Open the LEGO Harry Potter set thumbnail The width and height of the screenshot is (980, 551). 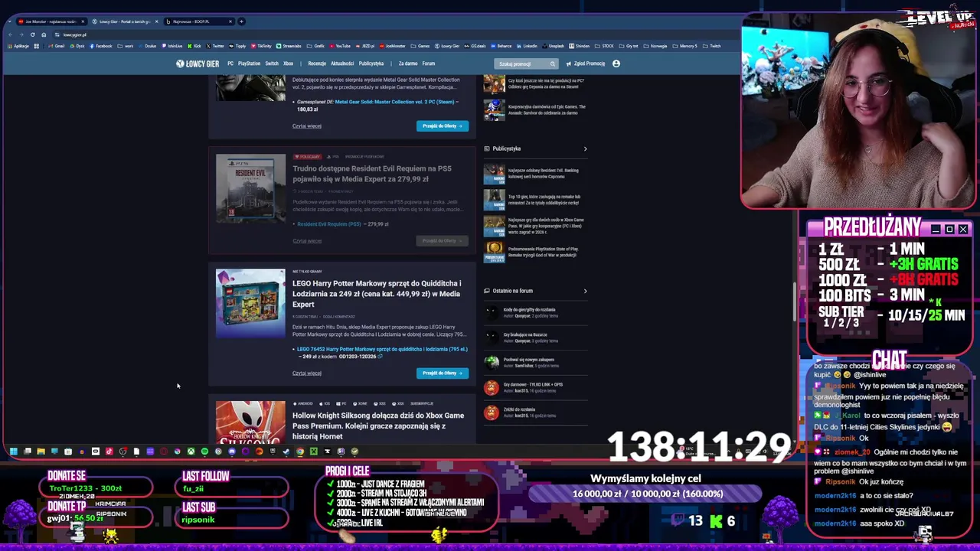(x=250, y=304)
